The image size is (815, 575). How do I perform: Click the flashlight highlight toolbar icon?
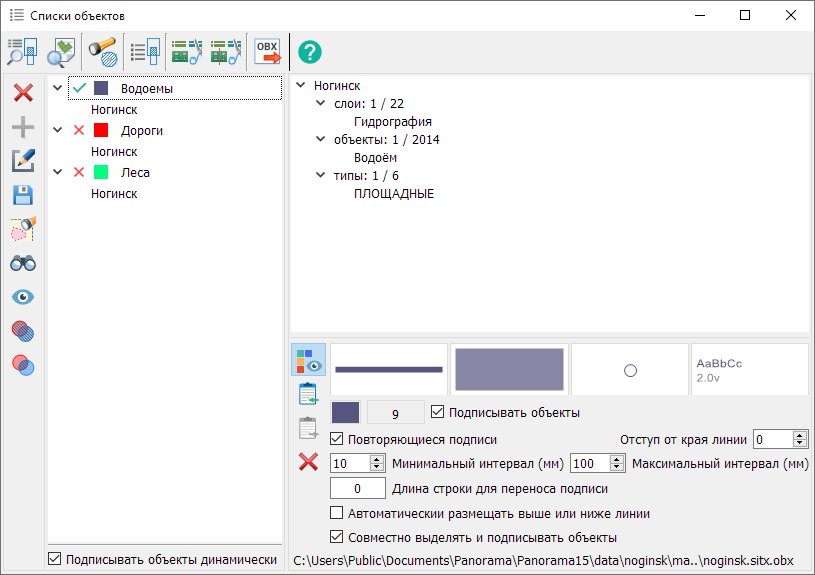click(x=102, y=51)
